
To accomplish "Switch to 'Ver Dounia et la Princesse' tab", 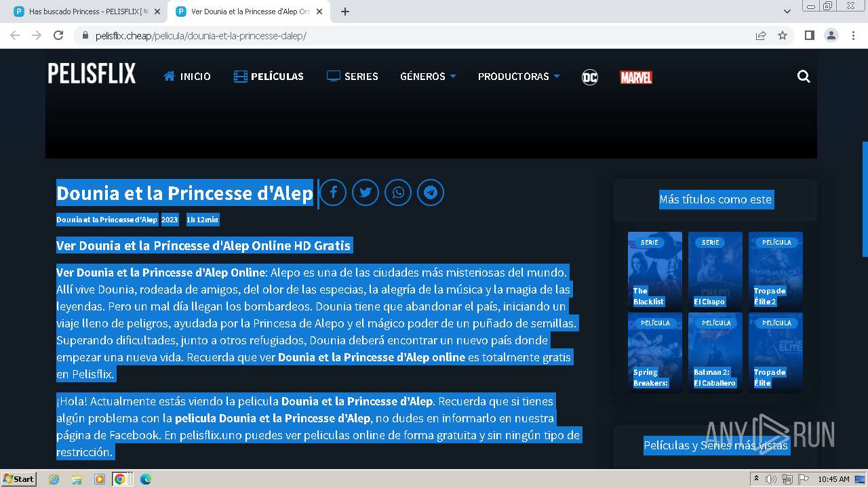I will pyautogui.click(x=249, y=12).
